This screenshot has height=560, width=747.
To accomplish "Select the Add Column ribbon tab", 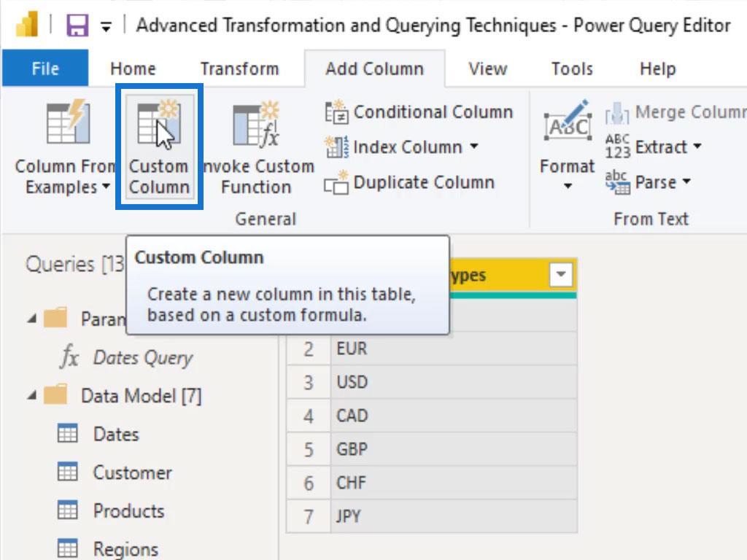I will [x=374, y=69].
